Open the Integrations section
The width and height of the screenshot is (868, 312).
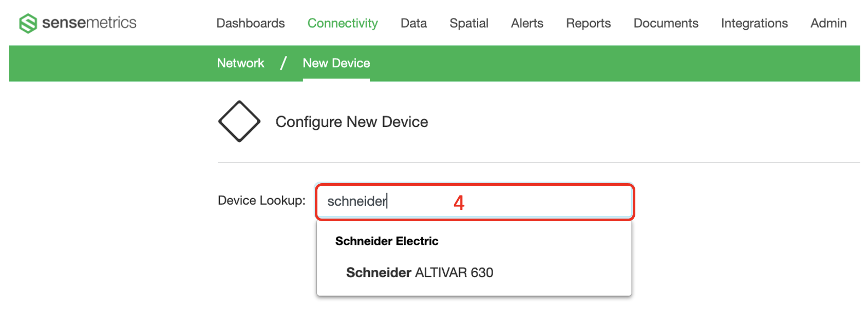(x=754, y=23)
